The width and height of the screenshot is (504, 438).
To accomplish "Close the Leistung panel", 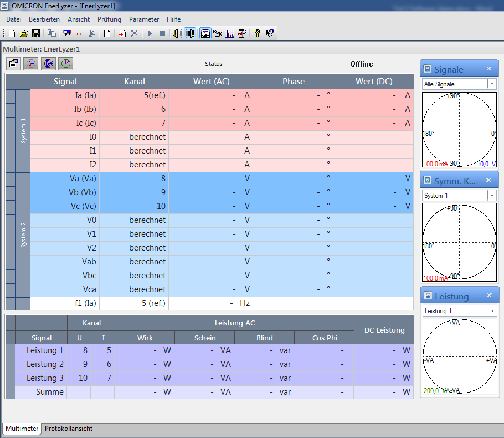I will 489,295.
